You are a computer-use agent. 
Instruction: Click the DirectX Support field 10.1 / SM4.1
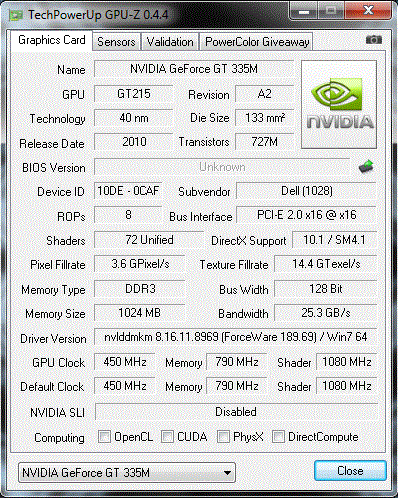(x=334, y=240)
